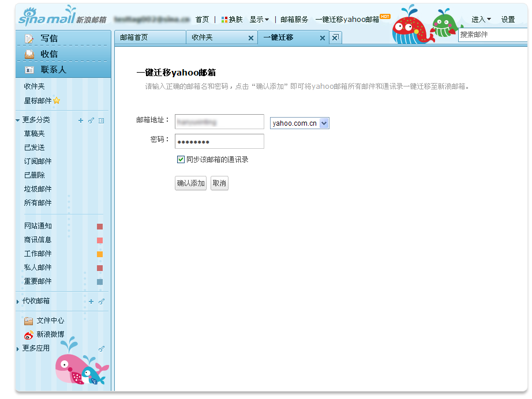Click the colorful 换肤 skin icon
The height and width of the screenshot is (399, 532).
pyautogui.click(x=224, y=20)
